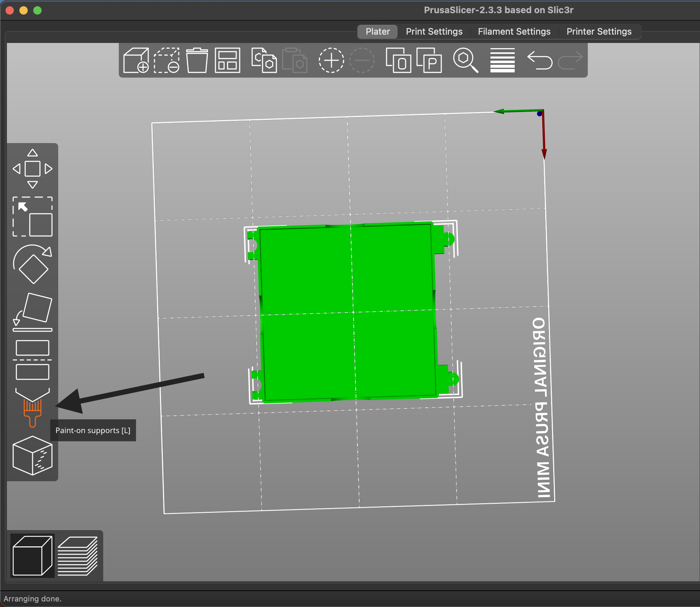
Task: Add another instance of the object
Action: click(x=331, y=61)
